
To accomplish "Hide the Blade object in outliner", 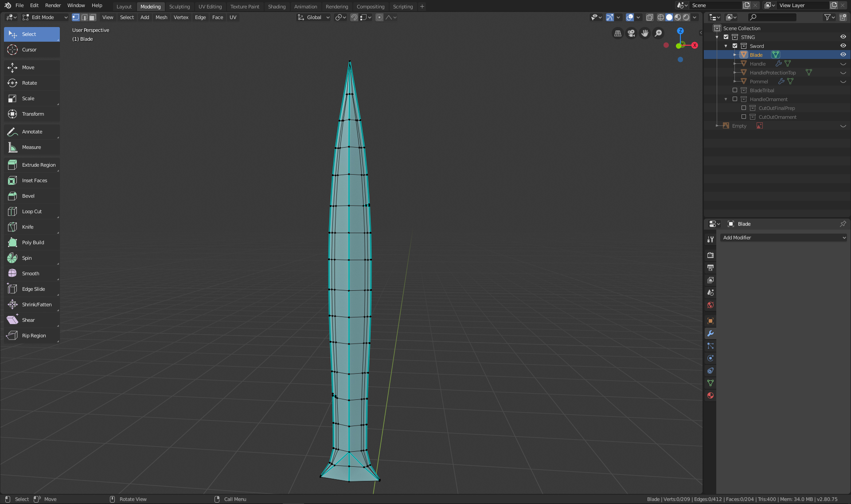I will (843, 55).
